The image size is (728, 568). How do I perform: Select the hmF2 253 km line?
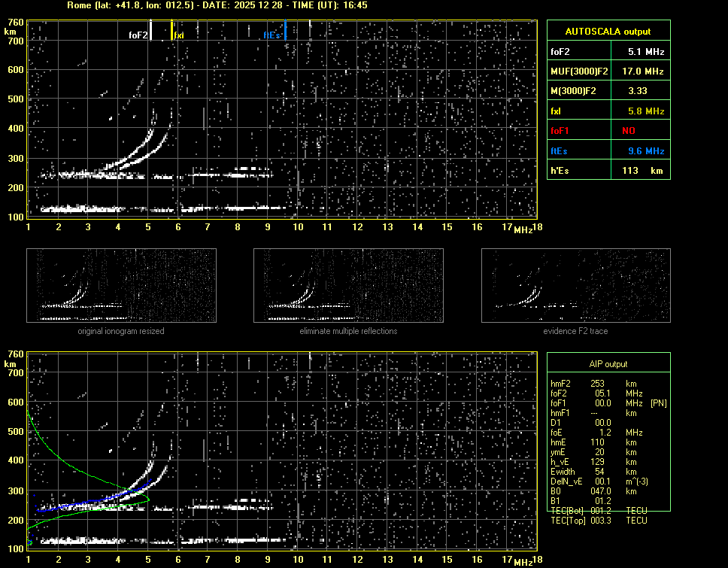click(x=598, y=383)
